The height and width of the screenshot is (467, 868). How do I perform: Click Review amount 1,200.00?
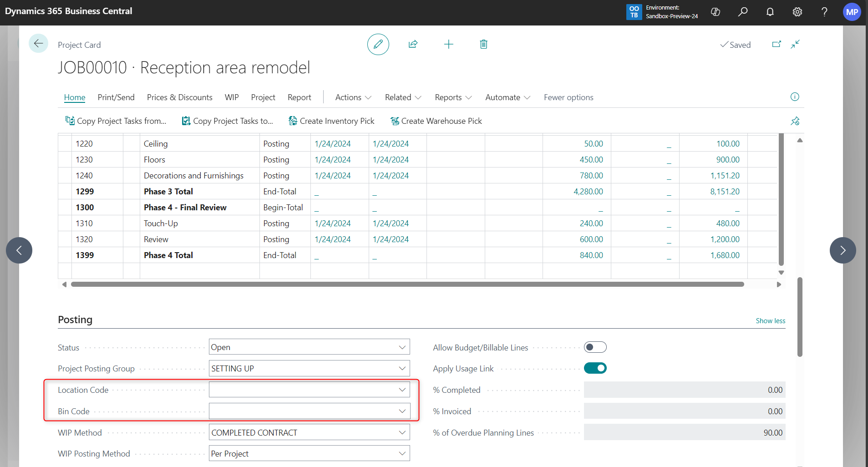(x=725, y=239)
